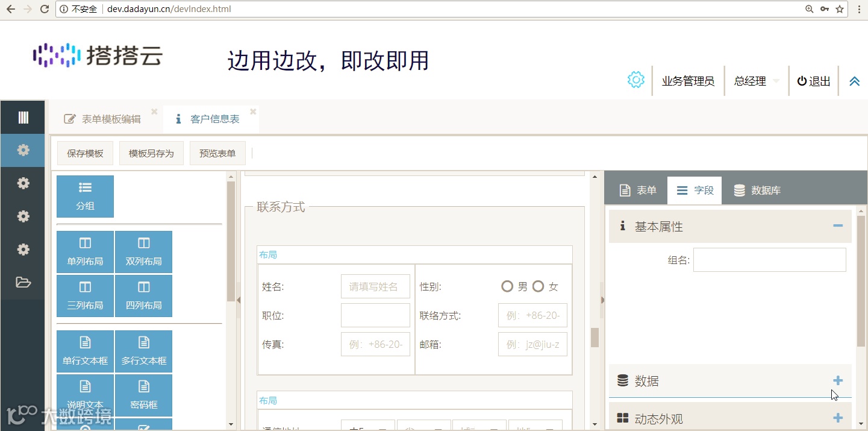Add 多行文本框 multi-line text box
This screenshot has height=431, width=868.
(x=143, y=351)
